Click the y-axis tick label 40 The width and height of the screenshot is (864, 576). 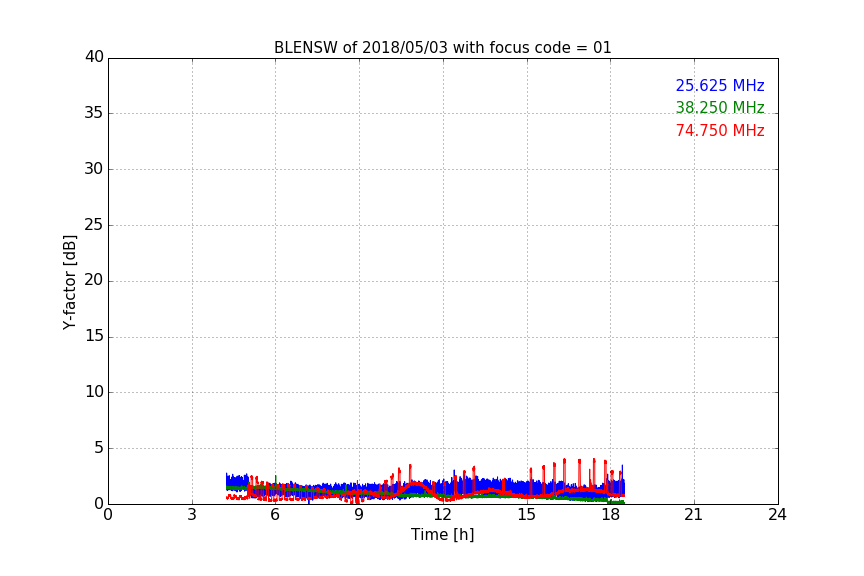94,57
